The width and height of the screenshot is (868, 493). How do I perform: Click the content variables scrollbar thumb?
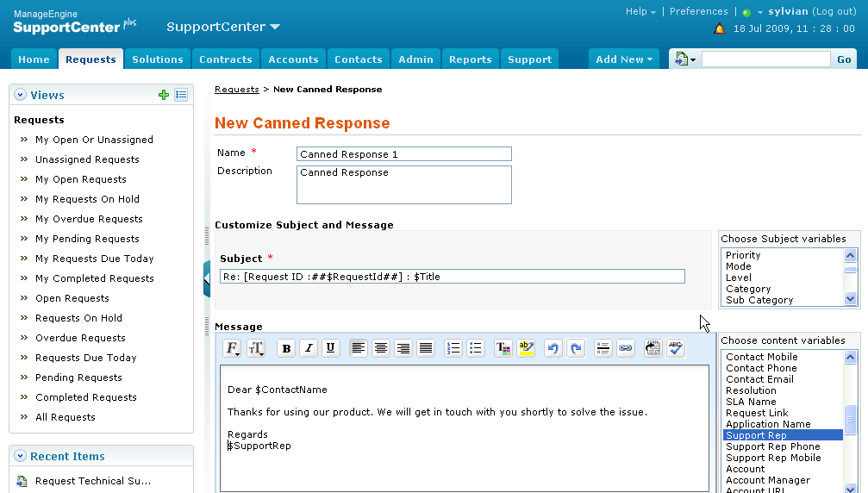tap(850, 419)
